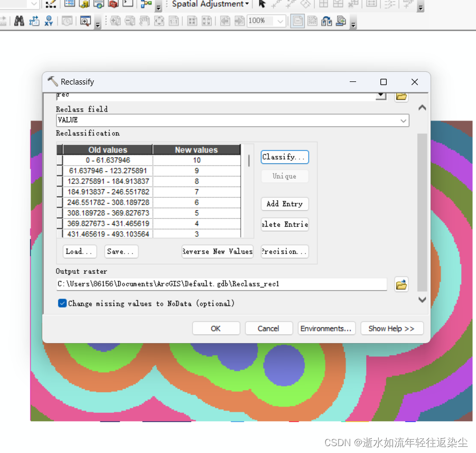Browse for output raster location icon
This screenshot has height=453, width=476.
point(401,284)
